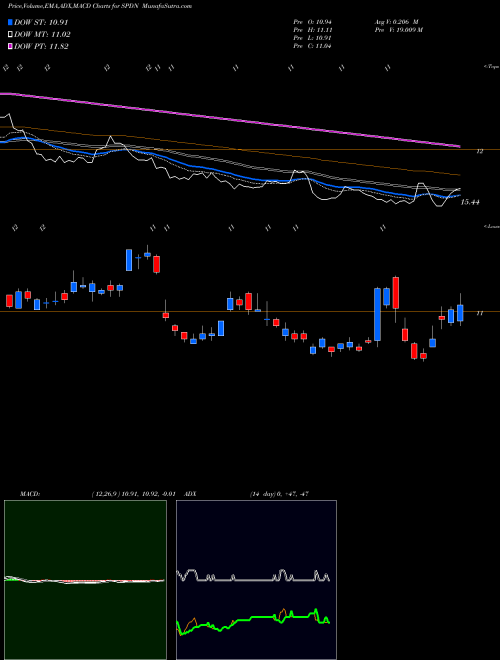Viewport: 500px width, 660px height.
Task: Click the magenta DOW PT legend swatch
Action: point(10,47)
